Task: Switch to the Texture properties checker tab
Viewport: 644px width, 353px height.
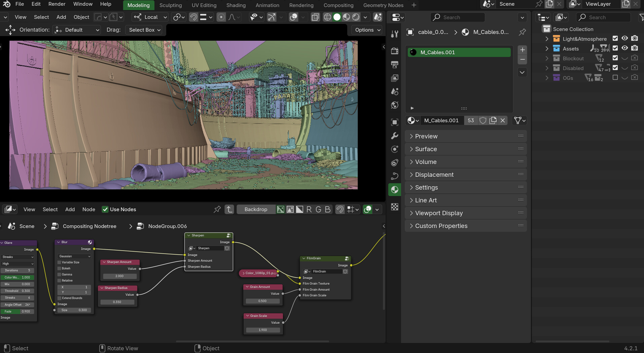Action: [x=395, y=207]
